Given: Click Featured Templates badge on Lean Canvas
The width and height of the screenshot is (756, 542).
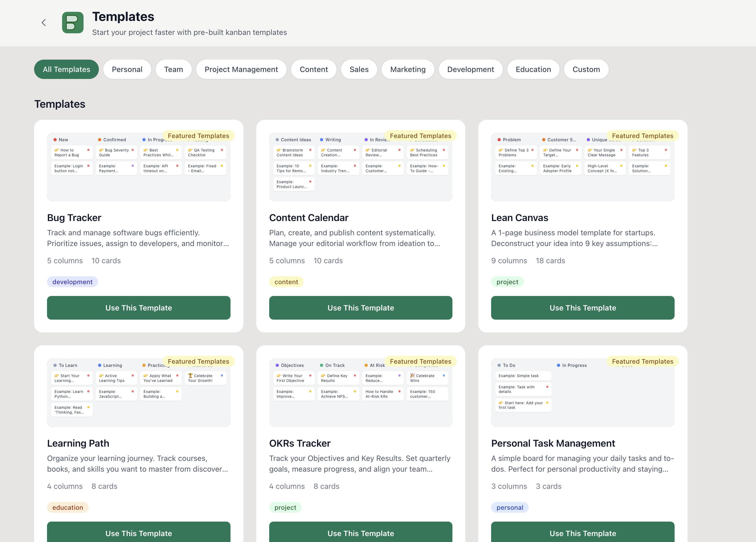Looking at the screenshot, I should [x=642, y=136].
